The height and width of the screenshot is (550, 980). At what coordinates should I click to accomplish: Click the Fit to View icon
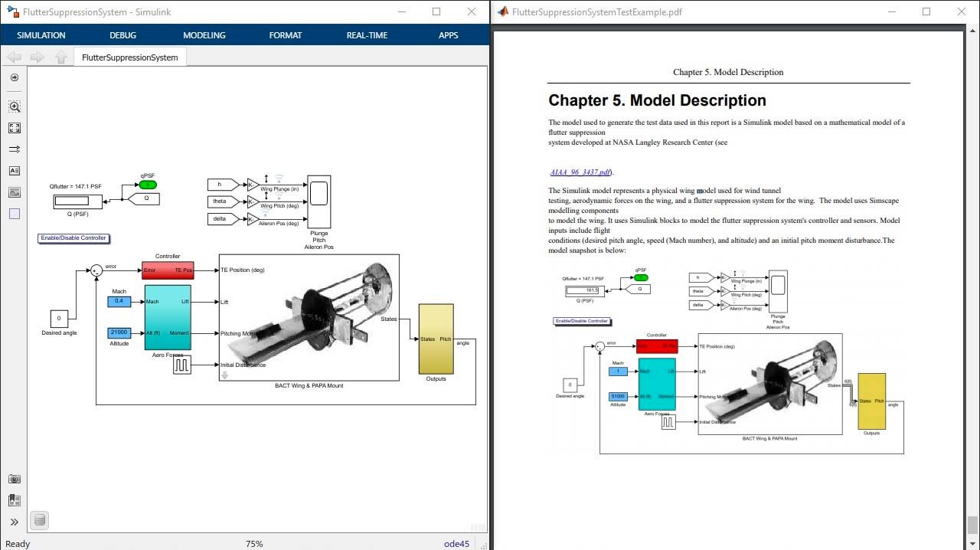(15, 129)
